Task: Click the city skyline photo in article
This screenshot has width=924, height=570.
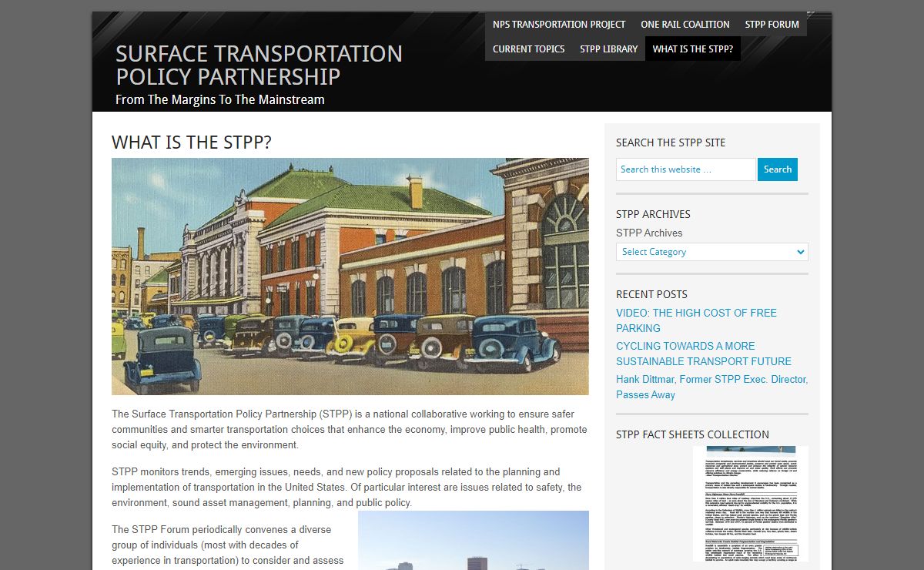Action: coord(474,540)
